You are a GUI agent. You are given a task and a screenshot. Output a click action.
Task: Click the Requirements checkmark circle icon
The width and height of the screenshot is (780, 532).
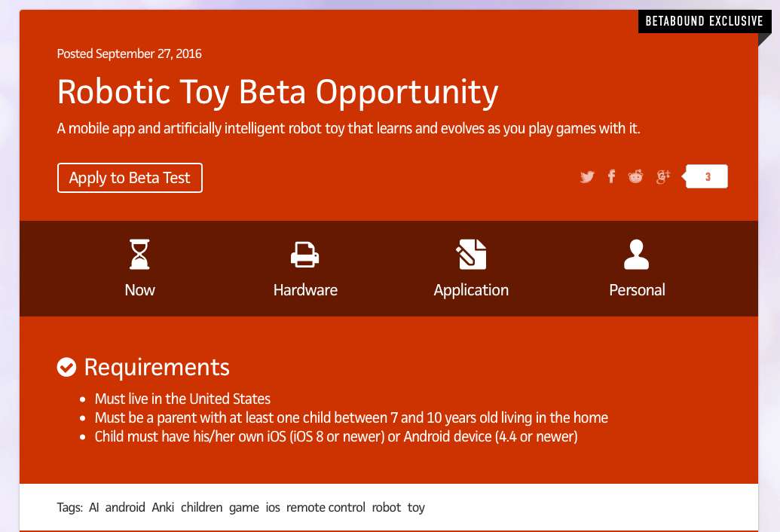tap(66, 368)
